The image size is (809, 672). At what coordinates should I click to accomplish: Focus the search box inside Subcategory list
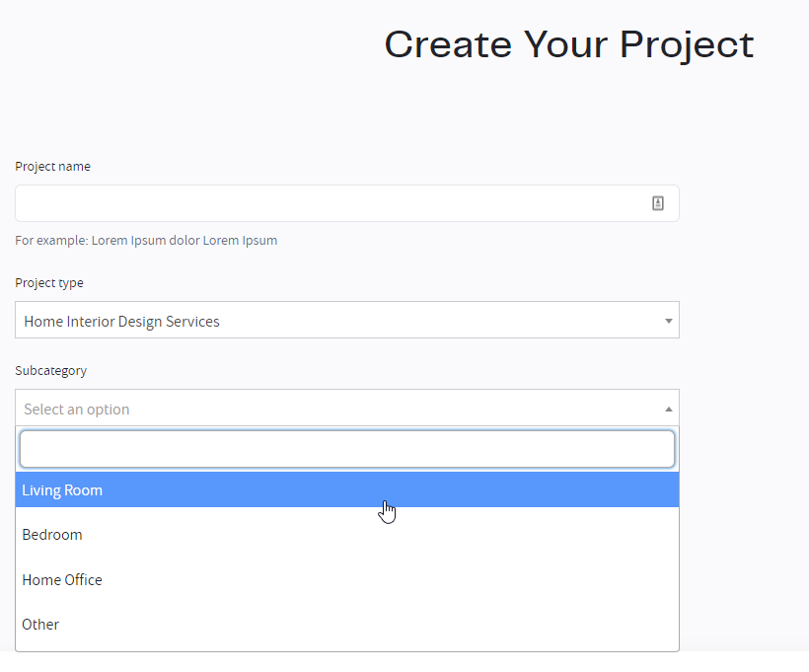pyautogui.click(x=346, y=449)
